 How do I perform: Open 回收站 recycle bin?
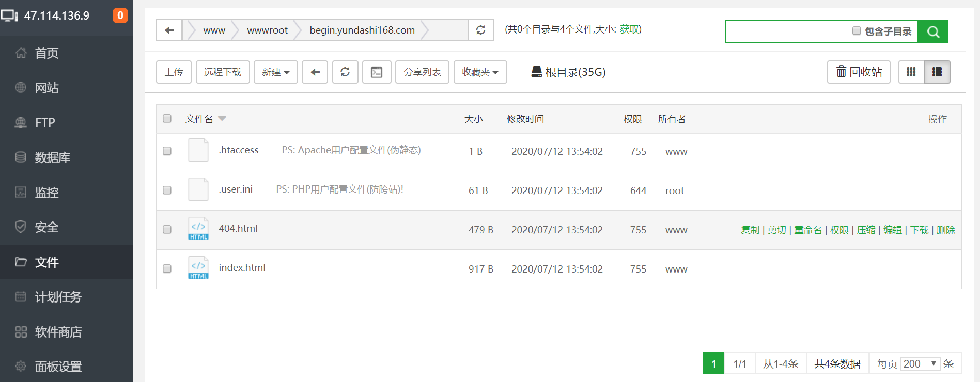point(859,72)
